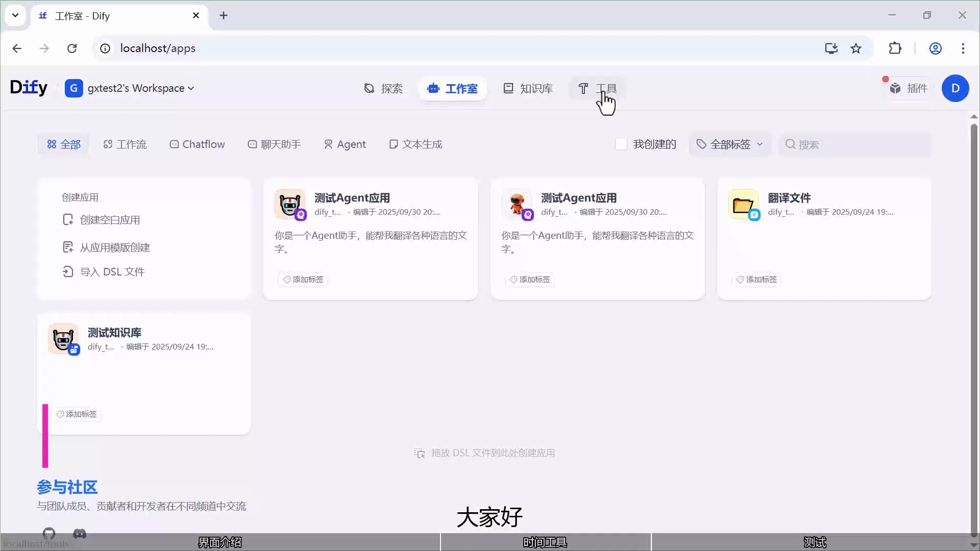Open browser extensions puzzle icon
Screen dimensions: 980x551
point(895,48)
